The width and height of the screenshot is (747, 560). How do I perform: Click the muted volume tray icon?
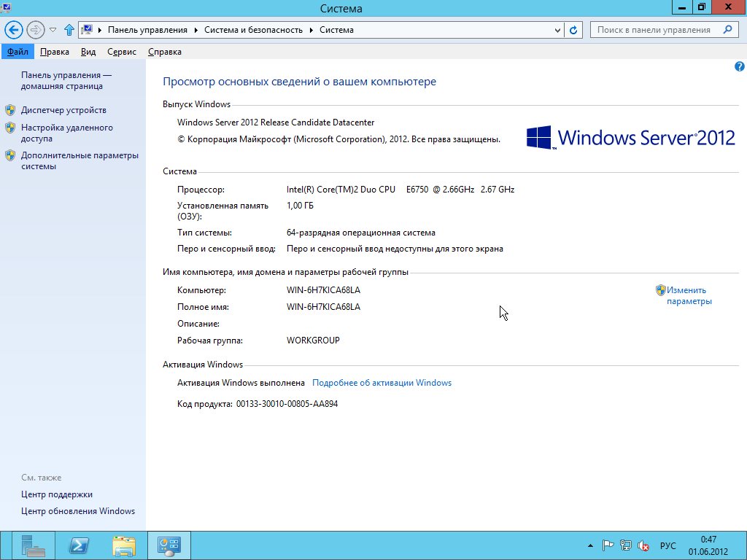point(643,545)
